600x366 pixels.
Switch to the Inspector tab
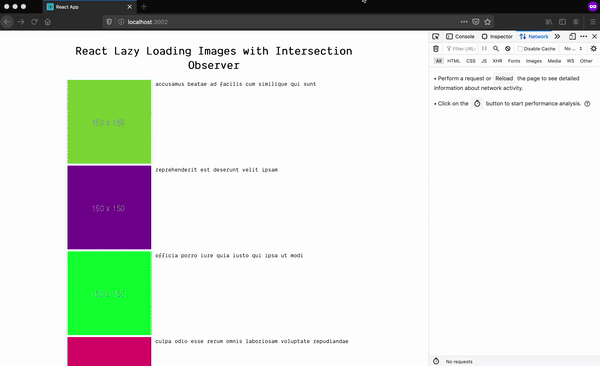coord(497,36)
